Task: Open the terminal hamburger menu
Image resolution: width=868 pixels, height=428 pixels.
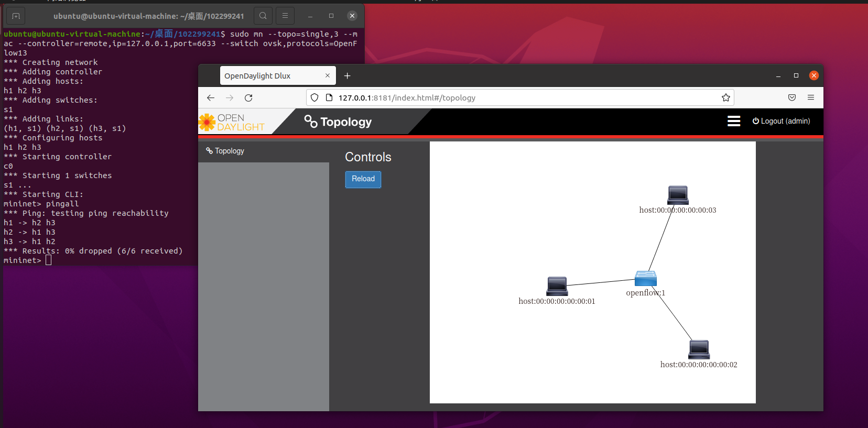Action: (x=285, y=16)
